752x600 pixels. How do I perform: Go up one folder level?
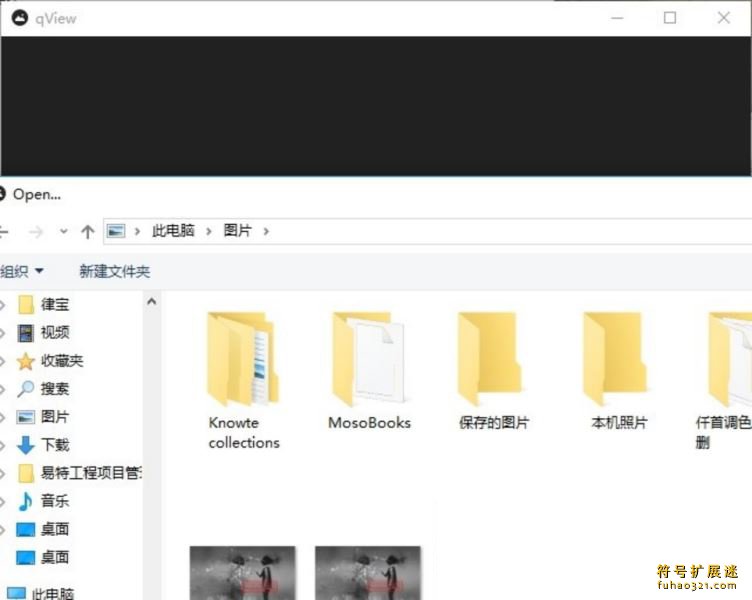point(87,232)
